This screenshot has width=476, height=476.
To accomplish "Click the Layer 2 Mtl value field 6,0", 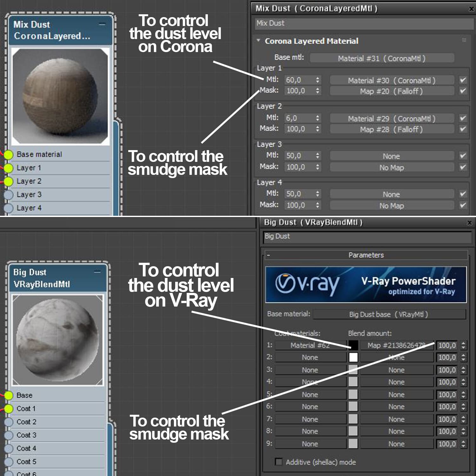I will (x=299, y=118).
